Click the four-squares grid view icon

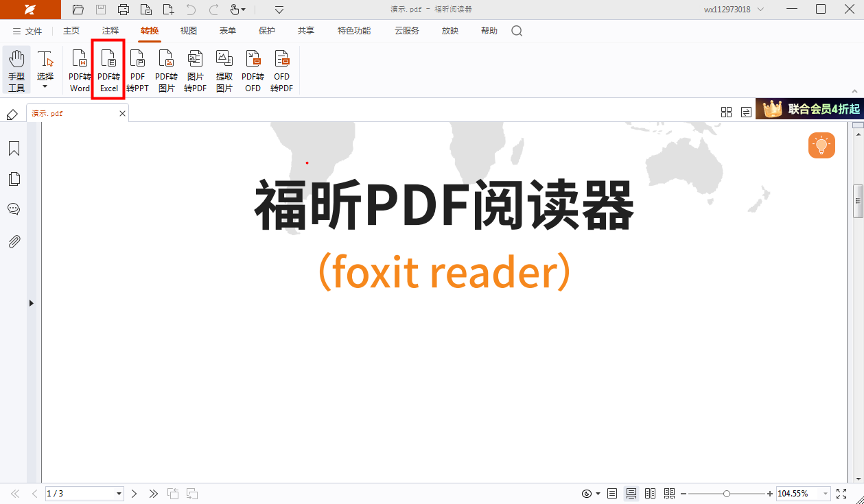click(x=726, y=112)
